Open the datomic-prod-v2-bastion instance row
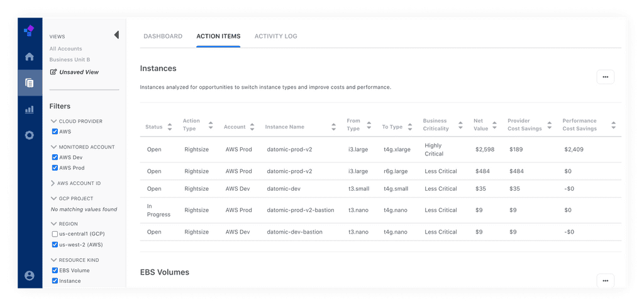The image size is (644, 306). tap(300, 210)
